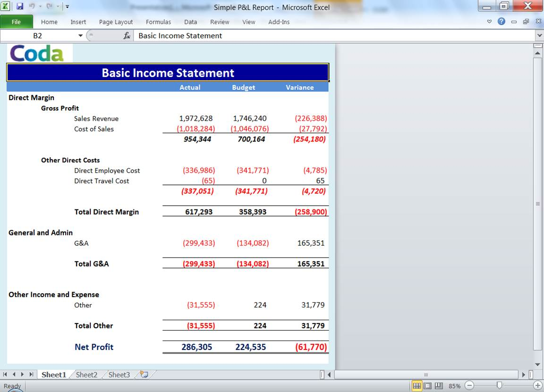Click the Undo arrow icon
544x392 pixels.
point(32,6)
